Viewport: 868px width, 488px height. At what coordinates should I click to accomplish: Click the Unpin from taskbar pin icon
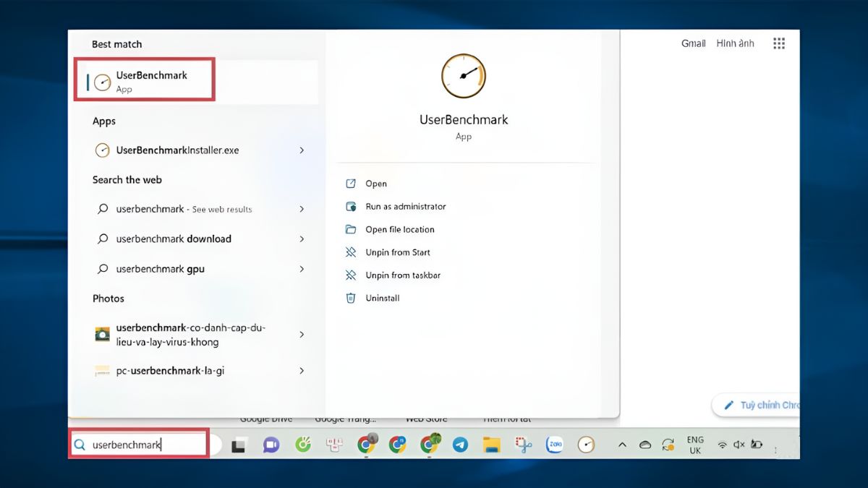(351, 275)
